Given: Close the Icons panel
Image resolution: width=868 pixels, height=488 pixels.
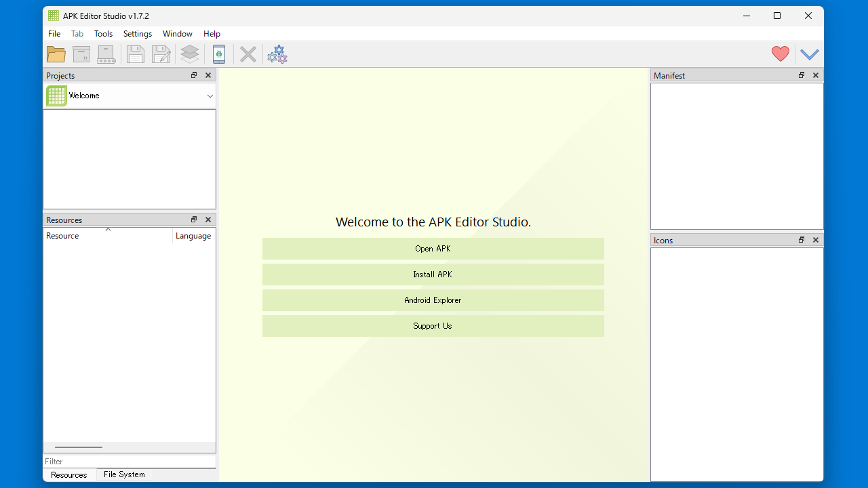Looking at the screenshot, I should pos(816,240).
